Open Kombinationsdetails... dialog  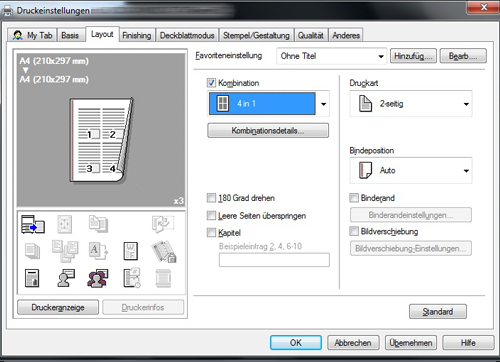tap(268, 130)
